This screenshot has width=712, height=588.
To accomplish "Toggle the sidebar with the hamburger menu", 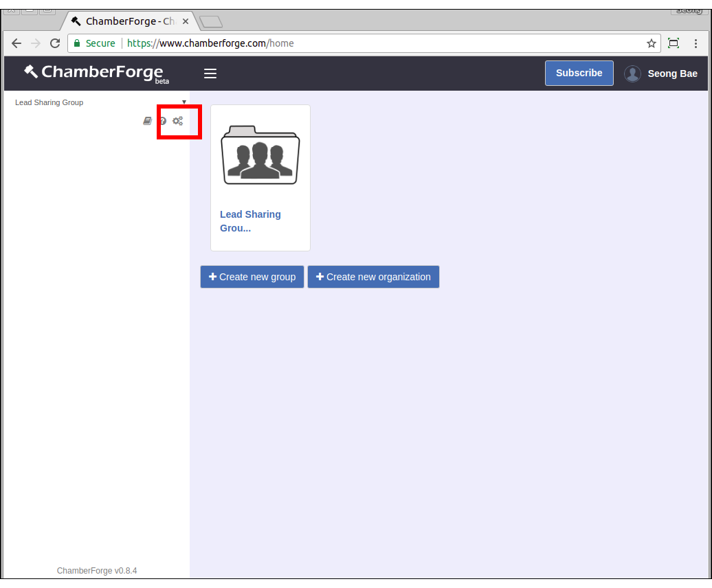I will point(210,73).
